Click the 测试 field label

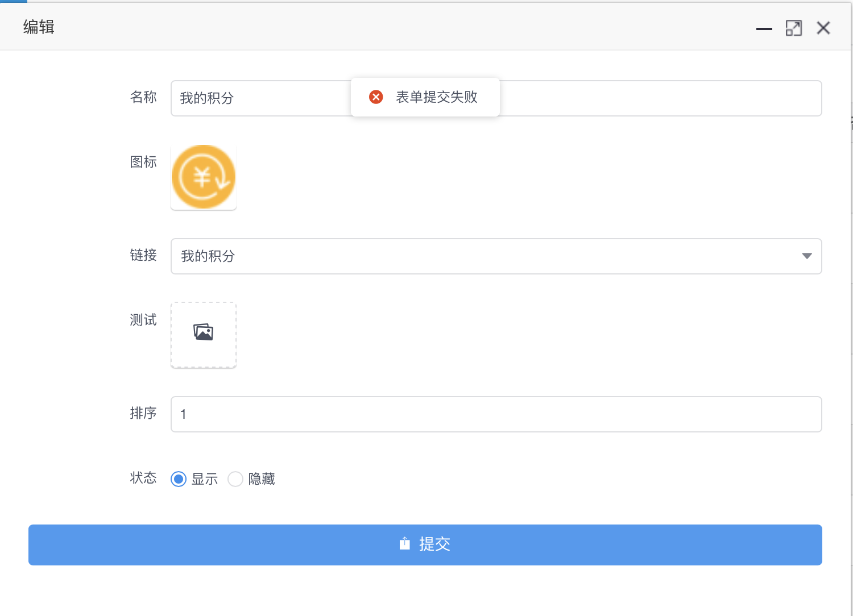point(143,320)
